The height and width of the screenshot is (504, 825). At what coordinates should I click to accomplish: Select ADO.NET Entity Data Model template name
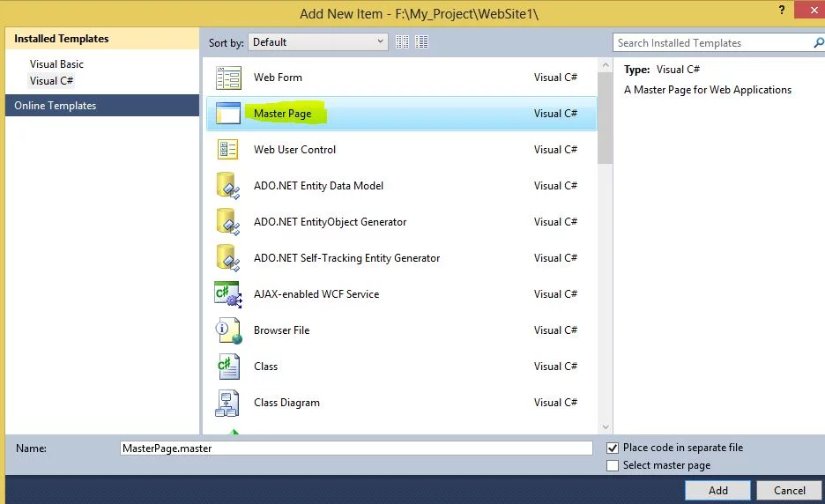(318, 186)
